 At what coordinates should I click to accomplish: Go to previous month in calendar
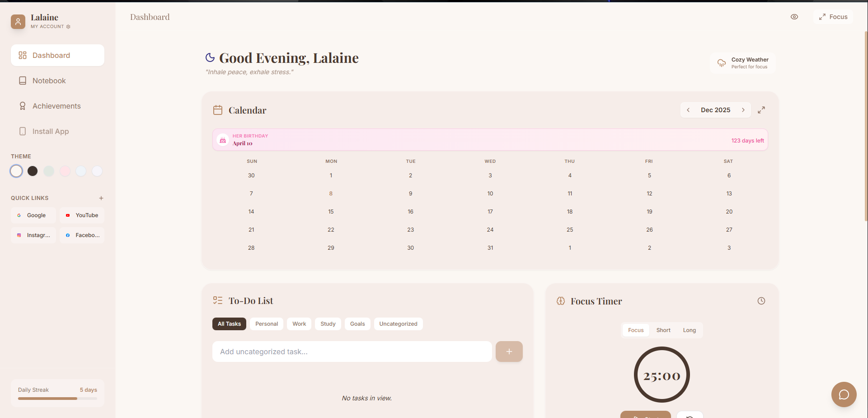[x=688, y=110]
